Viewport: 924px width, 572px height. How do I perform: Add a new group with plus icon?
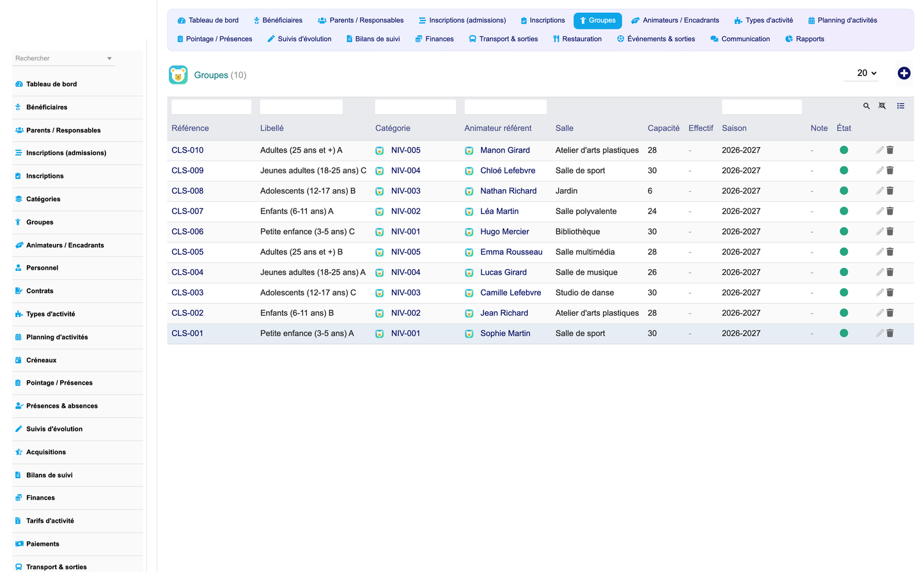coord(904,73)
